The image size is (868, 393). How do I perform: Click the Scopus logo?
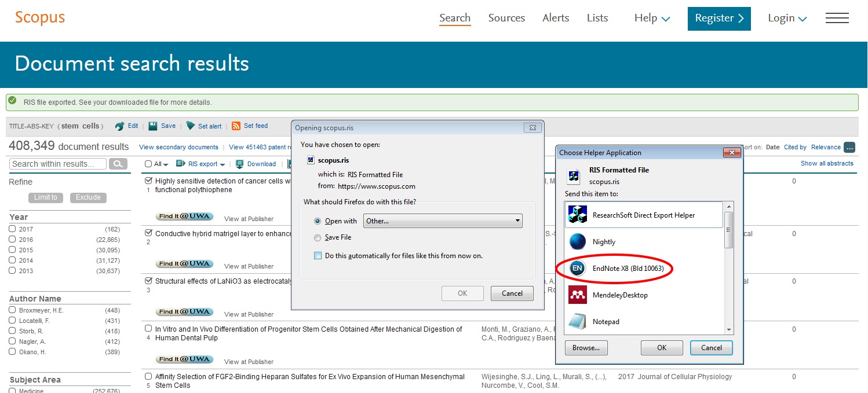click(40, 17)
